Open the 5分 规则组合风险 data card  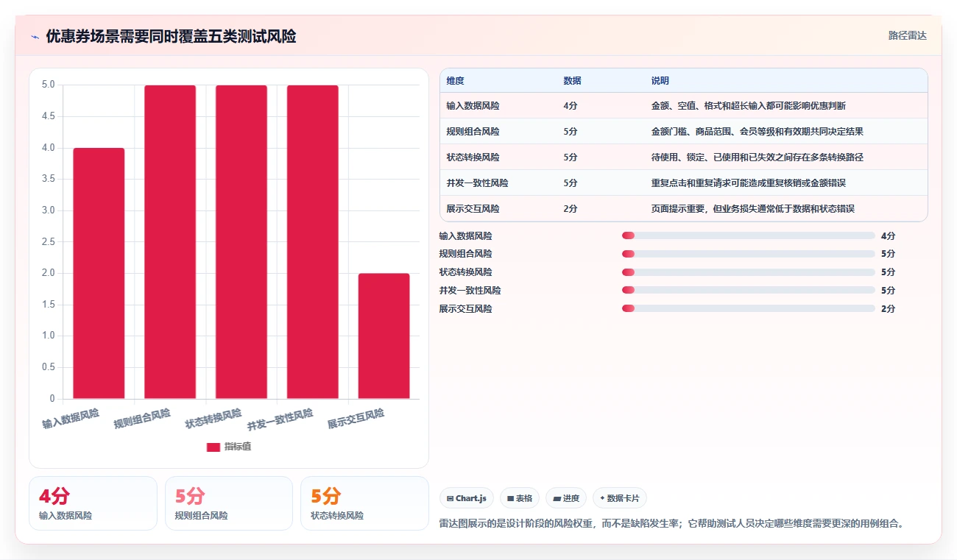pyautogui.click(x=229, y=503)
